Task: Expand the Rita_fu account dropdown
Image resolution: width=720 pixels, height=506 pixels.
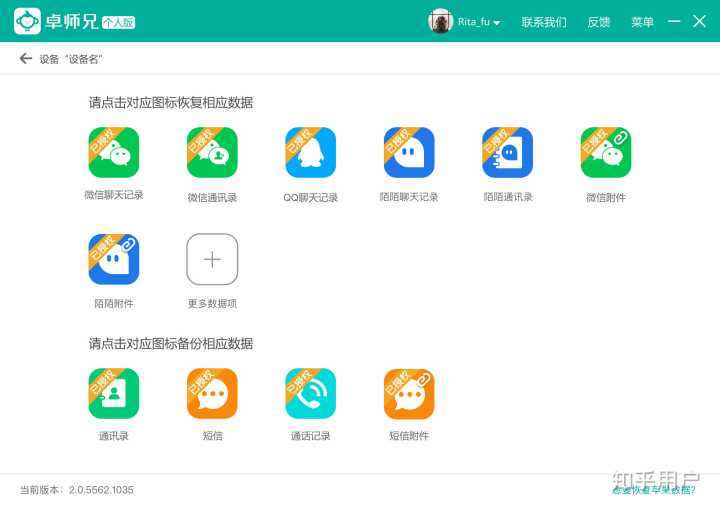Action: pyautogui.click(x=496, y=22)
